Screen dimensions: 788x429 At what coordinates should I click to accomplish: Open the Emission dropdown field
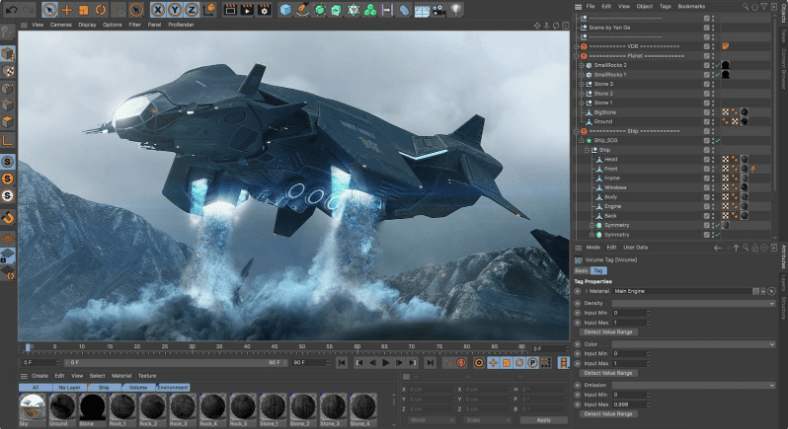click(694, 385)
